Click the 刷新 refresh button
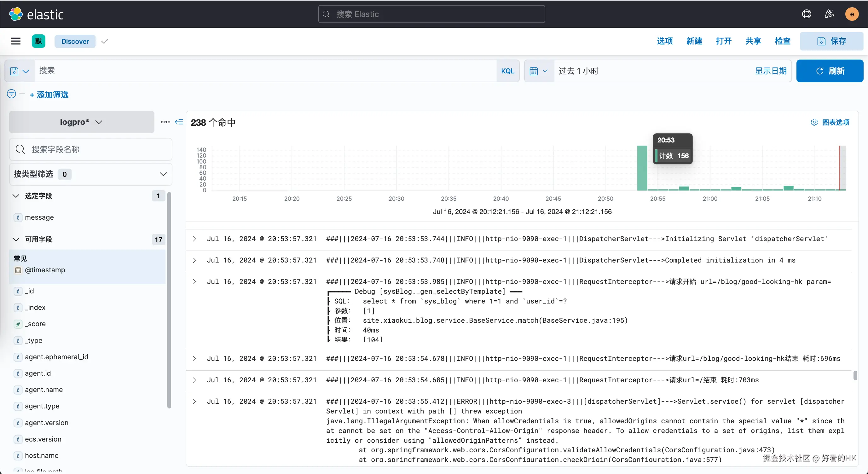 click(x=830, y=71)
